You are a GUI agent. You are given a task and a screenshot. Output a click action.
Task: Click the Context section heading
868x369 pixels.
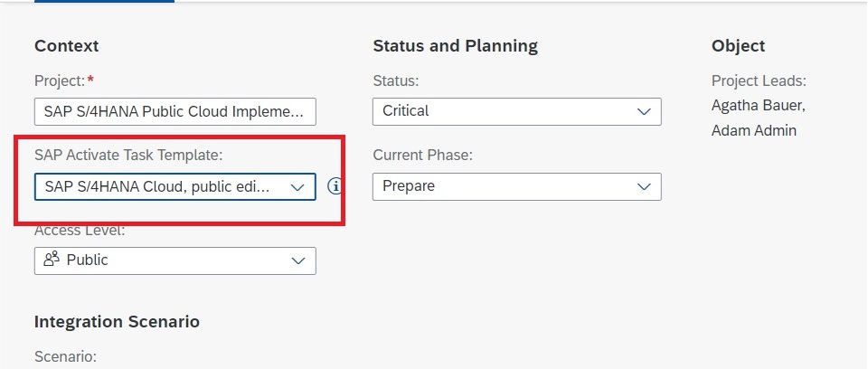(66, 46)
